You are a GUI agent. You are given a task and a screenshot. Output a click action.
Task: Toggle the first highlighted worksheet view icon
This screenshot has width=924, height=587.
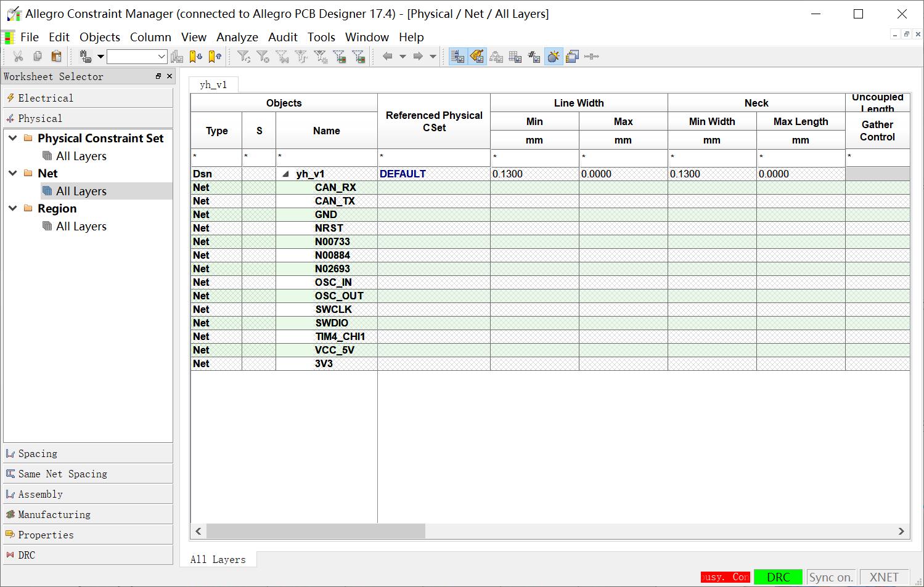tap(457, 57)
